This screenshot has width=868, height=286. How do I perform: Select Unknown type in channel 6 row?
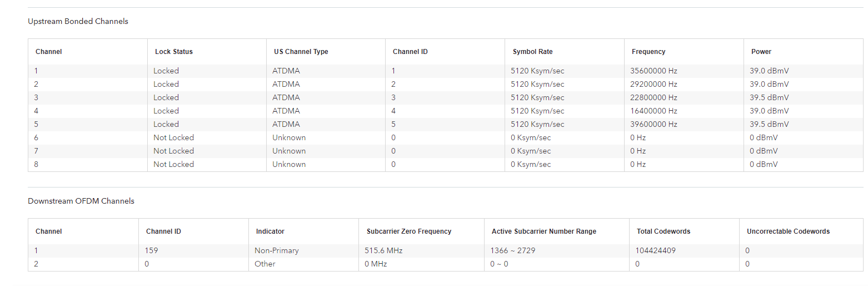click(x=289, y=137)
